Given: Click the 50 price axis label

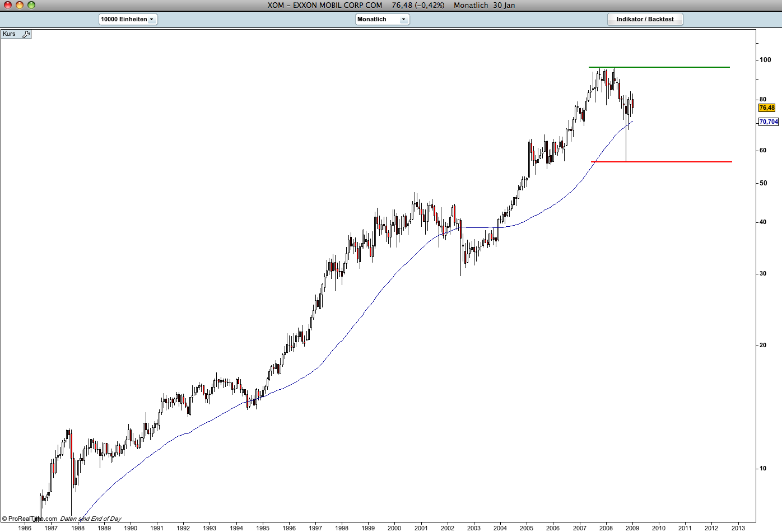Looking at the screenshot, I should [x=763, y=183].
